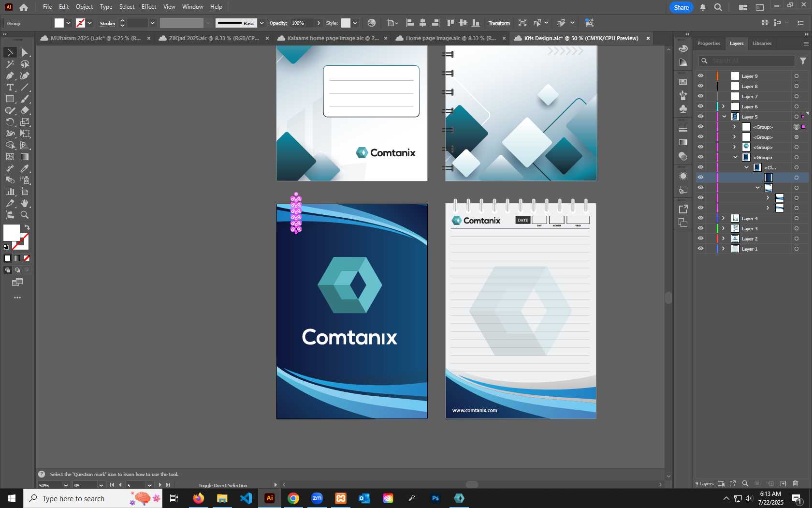The height and width of the screenshot is (508, 812).
Task: Select the Scale tool
Action: pos(25,122)
